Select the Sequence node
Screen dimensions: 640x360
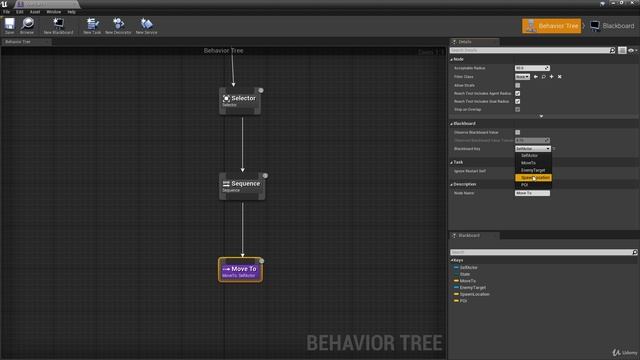pyautogui.click(x=242, y=186)
